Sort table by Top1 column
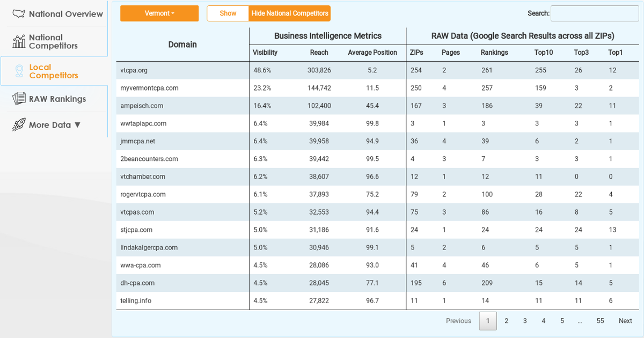The width and height of the screenshot is (644, 338). (x=616, y=53)
